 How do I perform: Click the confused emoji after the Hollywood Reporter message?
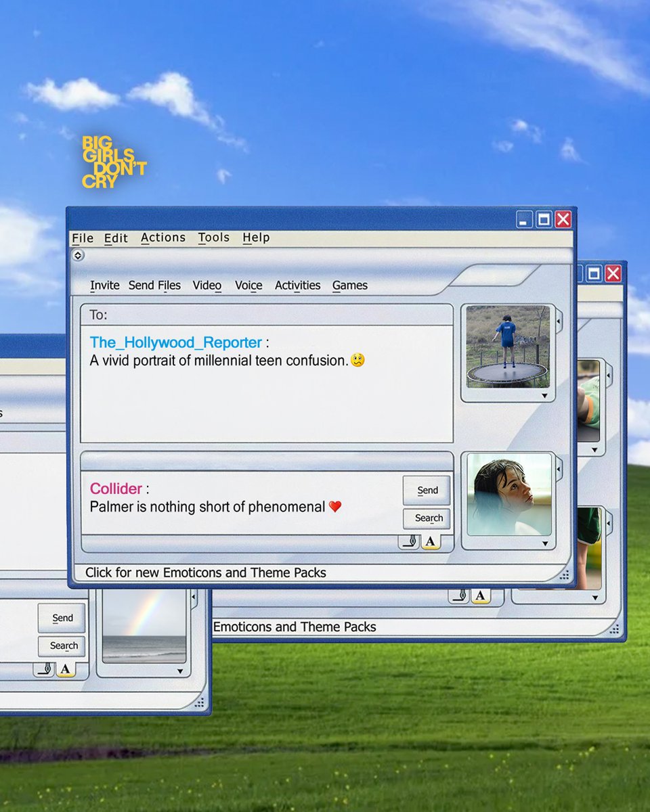(357, 360)
